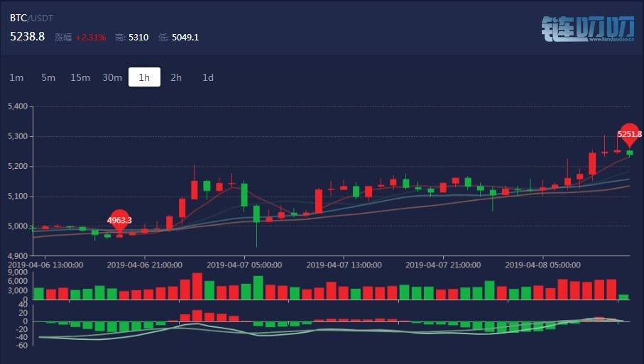The height and width of the screenshot is (364, 644).
Task: Choose the 15m chart interval
Action: (80, 77)
